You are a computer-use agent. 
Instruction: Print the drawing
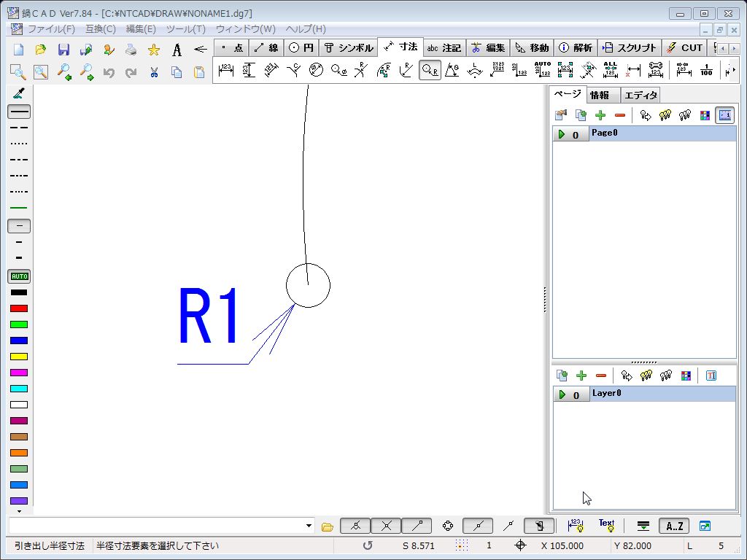tap(131, 49)
